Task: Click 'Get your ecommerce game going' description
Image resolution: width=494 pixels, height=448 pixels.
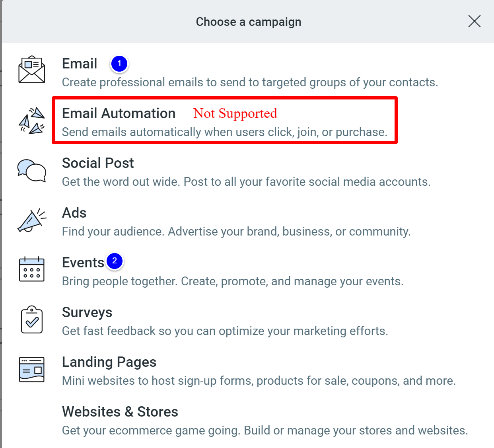Action: pos(265,430)
